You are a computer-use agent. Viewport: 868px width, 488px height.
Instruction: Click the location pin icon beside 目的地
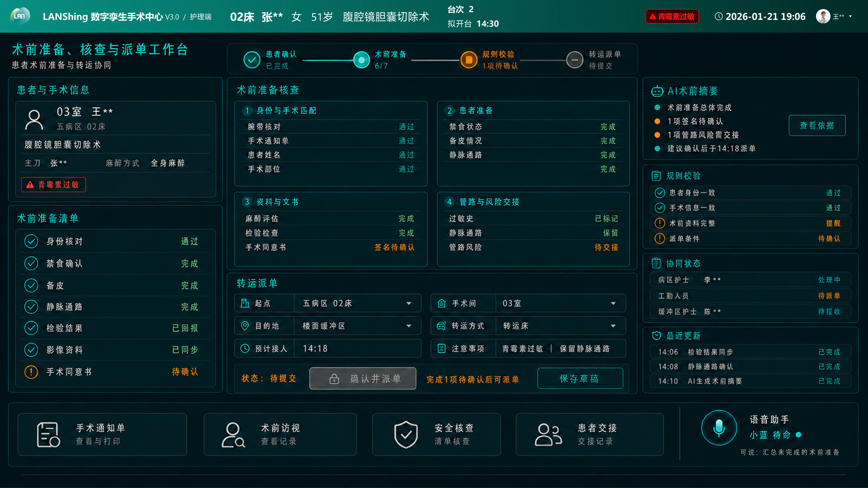(245, 326)
